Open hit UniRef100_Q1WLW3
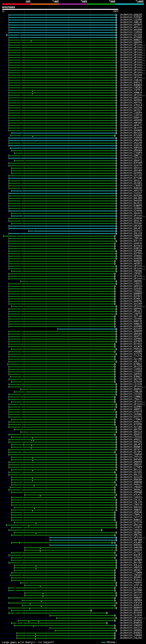This screenshot has height=644, width=146. click(x=131, y=15)
